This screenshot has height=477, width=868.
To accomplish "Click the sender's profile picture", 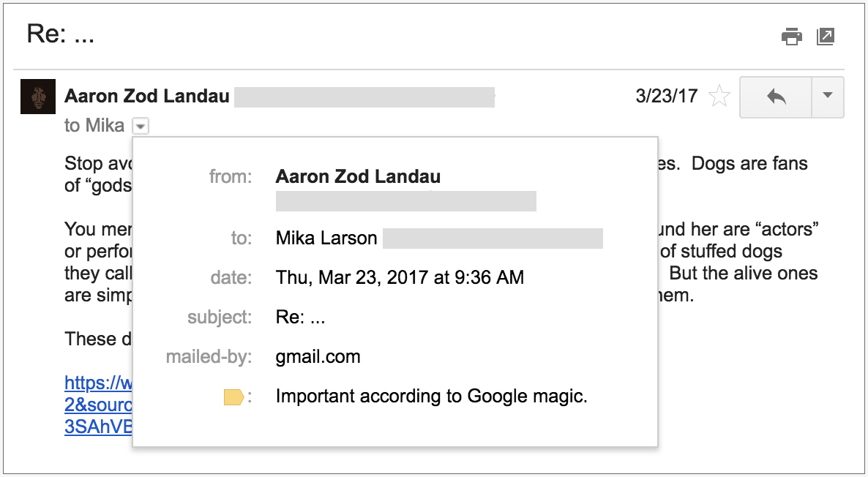I will click(38, 97).
